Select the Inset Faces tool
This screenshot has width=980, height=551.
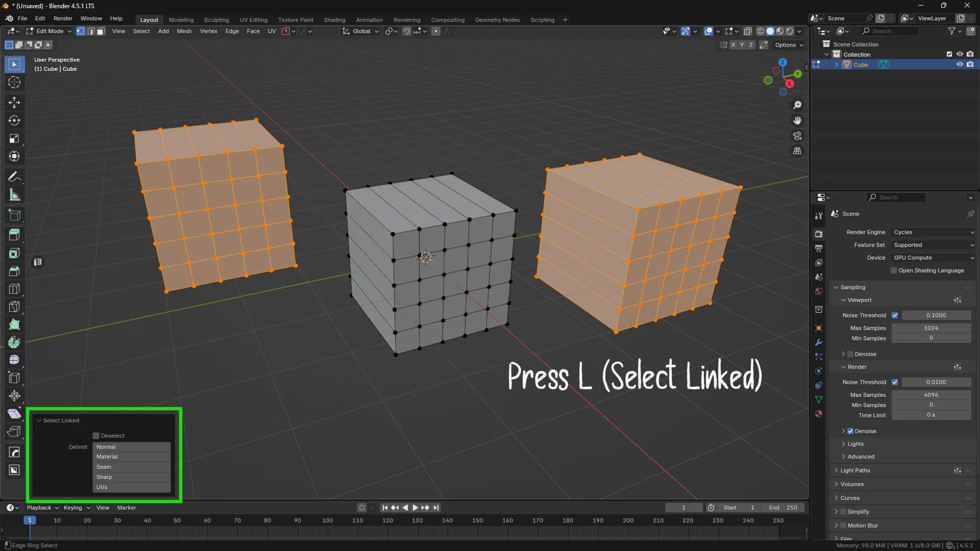click(14, 253)
